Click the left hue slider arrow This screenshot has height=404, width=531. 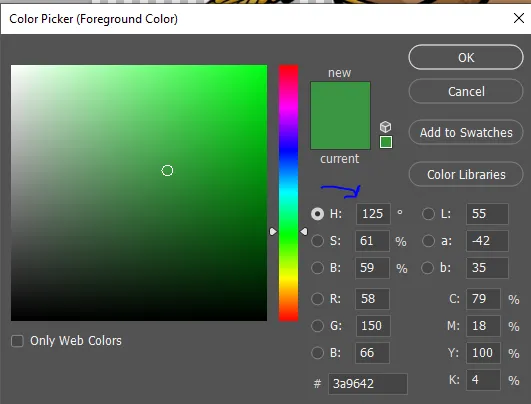point(273,232)
